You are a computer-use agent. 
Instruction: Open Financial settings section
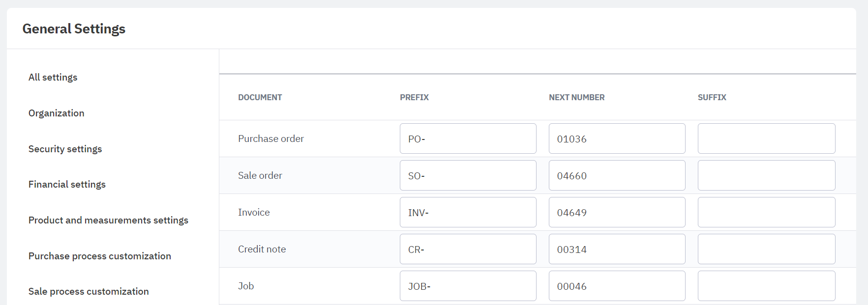(67, 185)
